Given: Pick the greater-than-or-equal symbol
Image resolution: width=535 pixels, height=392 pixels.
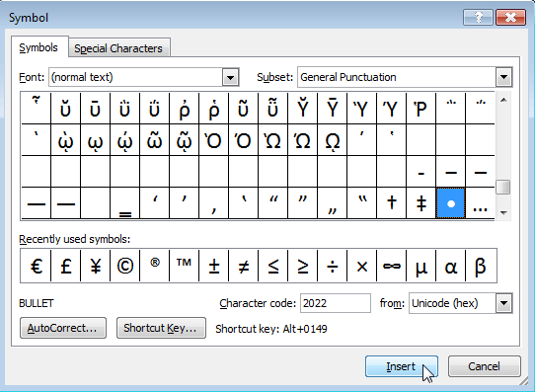Looking at the screenshot, I should click(303, 266).
